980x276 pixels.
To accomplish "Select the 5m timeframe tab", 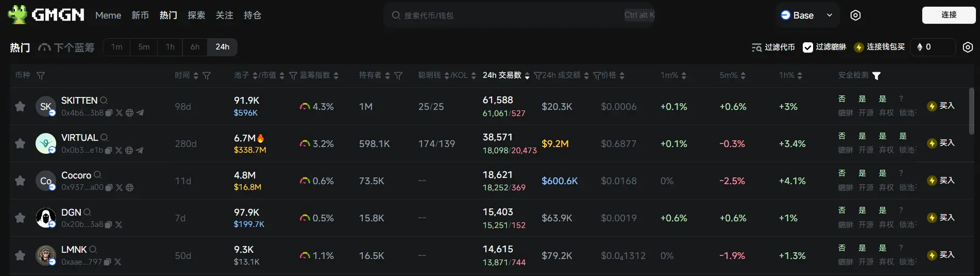I will (x=144, y=47).
